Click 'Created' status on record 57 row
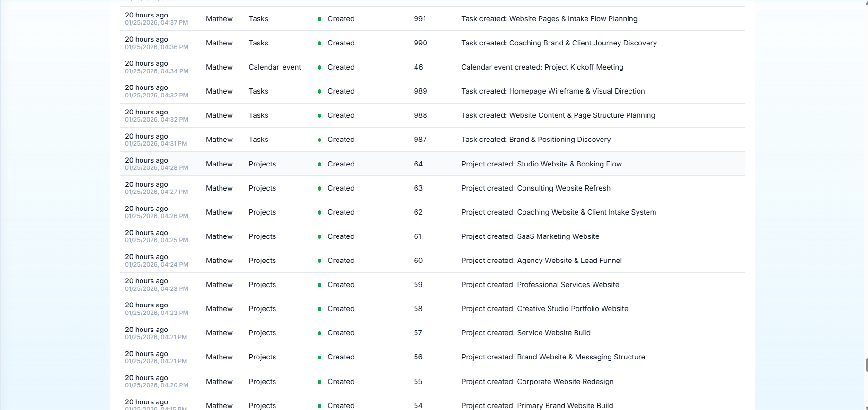 [x=341, y=333]
